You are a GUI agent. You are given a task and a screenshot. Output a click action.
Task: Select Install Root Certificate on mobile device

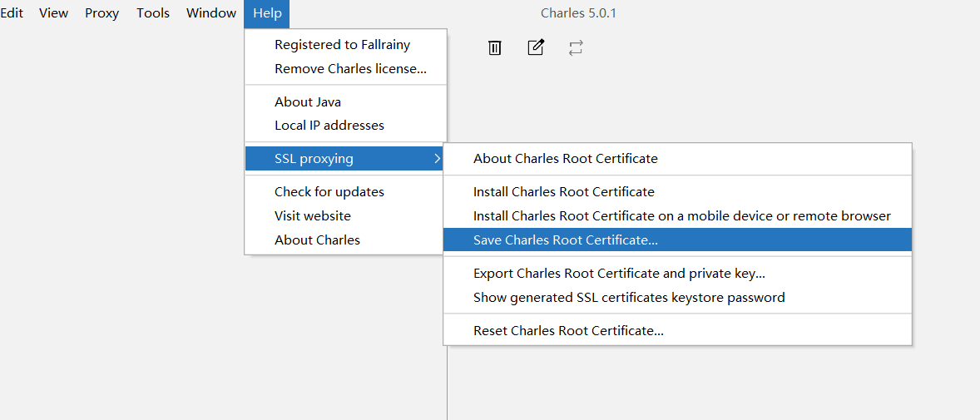pyautogui.click(x=677, y=216)
